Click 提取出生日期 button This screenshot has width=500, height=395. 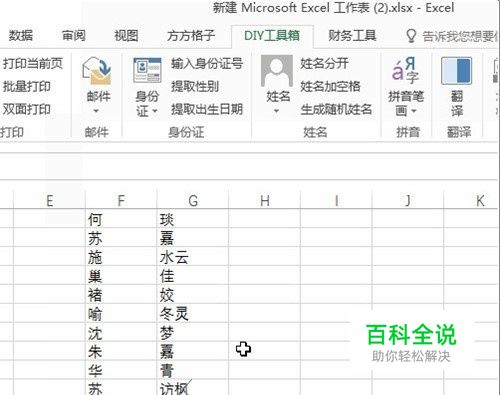pos(207,109)
